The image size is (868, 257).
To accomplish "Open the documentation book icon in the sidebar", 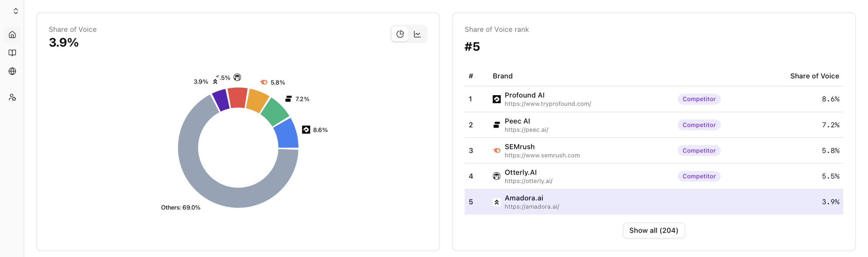I will [x=12, y=53].
